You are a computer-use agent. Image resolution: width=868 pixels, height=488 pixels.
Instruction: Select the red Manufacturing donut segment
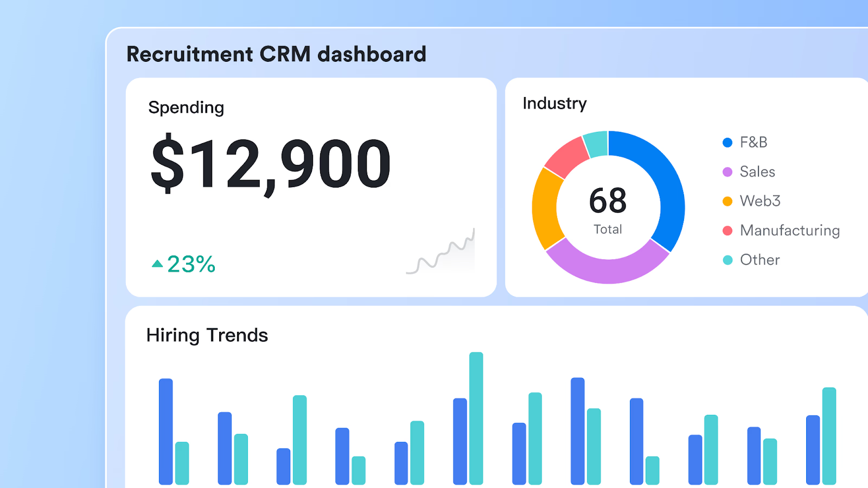[567, 157]
